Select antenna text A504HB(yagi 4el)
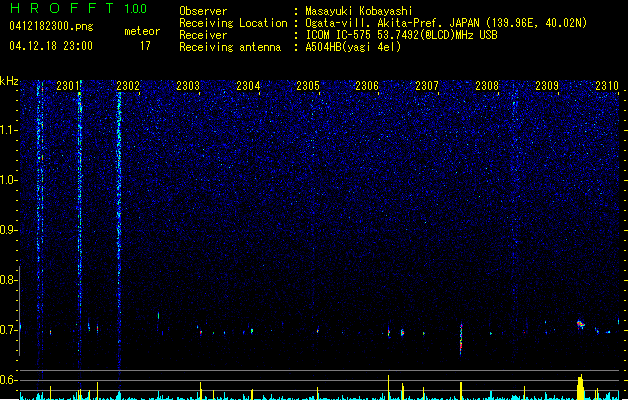 [x=353, y=47]
